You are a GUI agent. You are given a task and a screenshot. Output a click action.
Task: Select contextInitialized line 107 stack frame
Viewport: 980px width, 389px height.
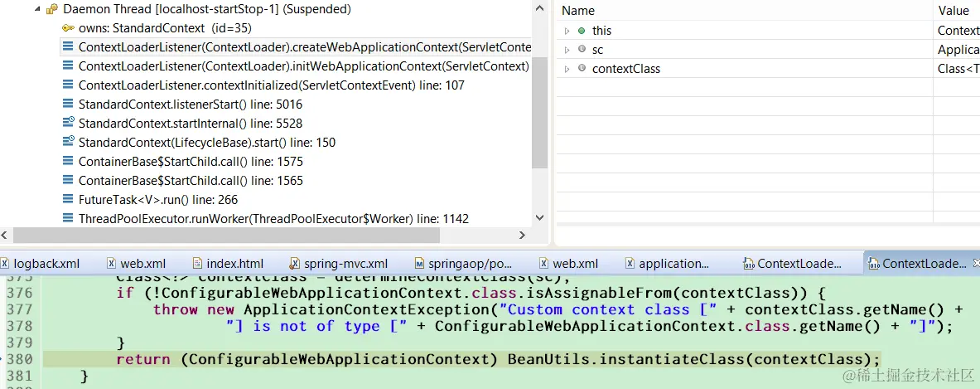(271, 85)
